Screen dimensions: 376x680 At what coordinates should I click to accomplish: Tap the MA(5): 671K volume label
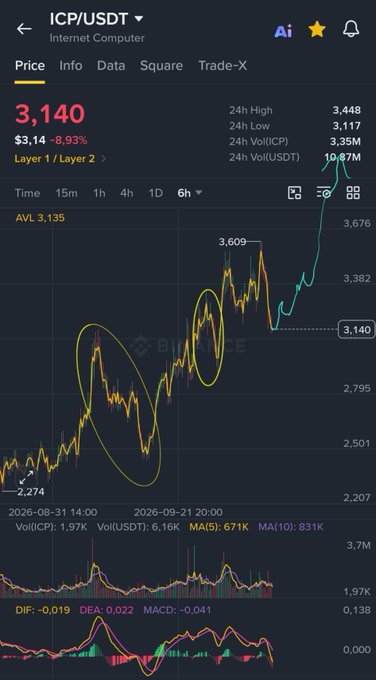coord(219,527)
